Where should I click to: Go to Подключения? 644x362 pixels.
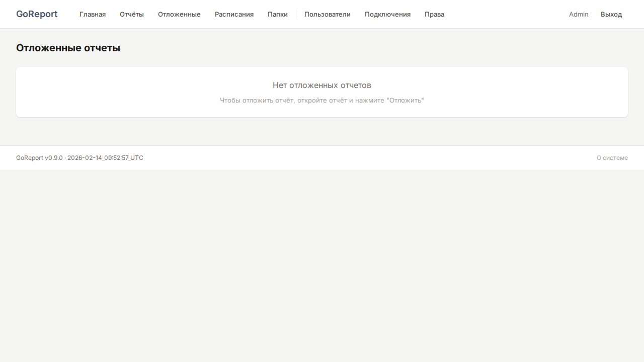(x=387, y=14)
